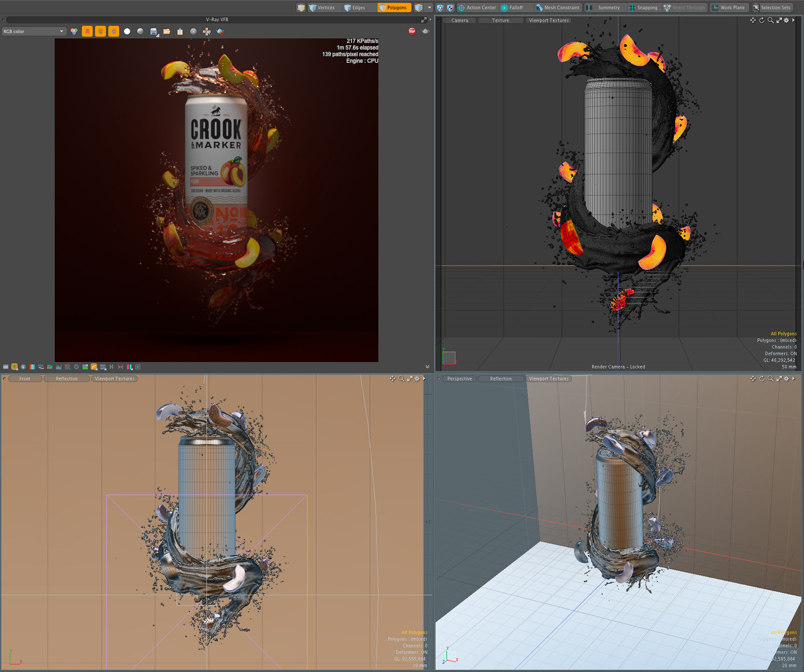The image size is (804, 672).
Task: Expand the Falloff dropdown menu
Action: 516,8
